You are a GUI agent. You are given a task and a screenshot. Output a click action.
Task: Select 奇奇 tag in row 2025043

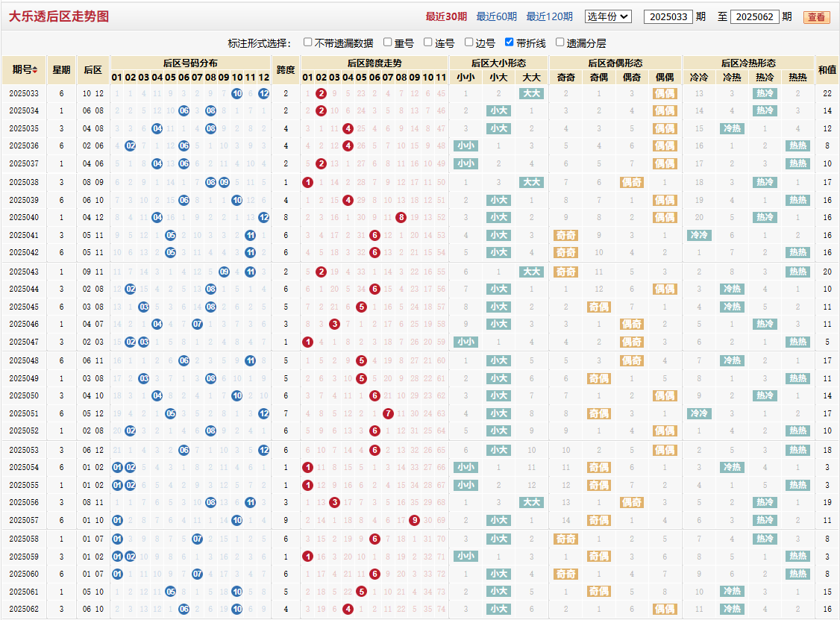(565, 272)
